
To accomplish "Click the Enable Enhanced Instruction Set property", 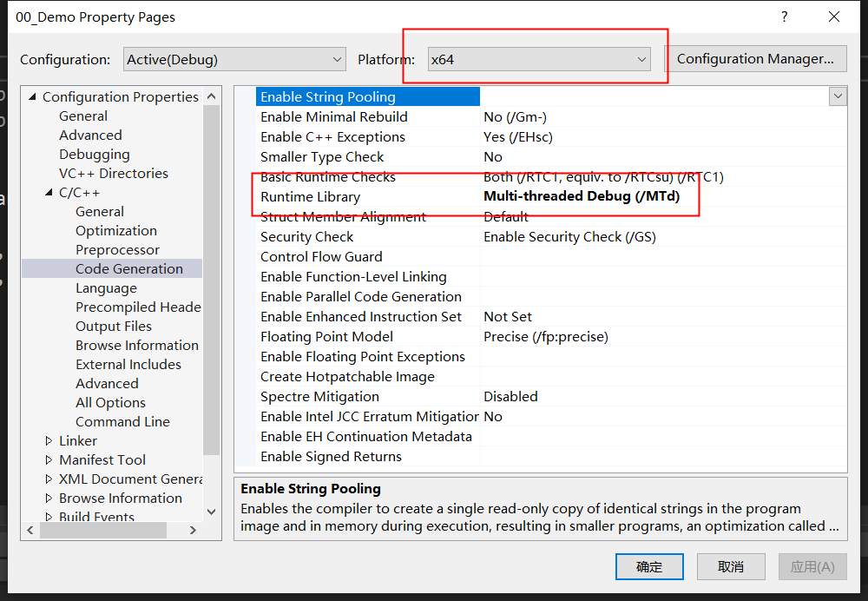I will click(361, 316).
